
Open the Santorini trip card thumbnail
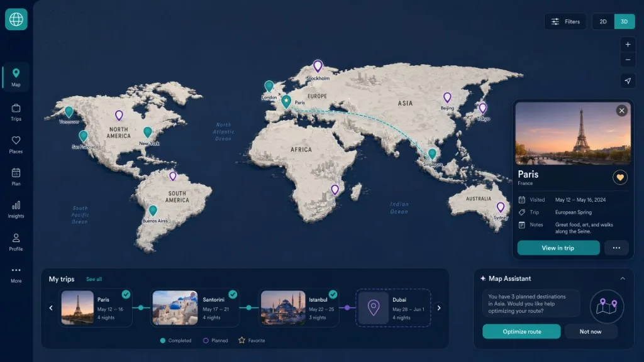tap(175, 308)
